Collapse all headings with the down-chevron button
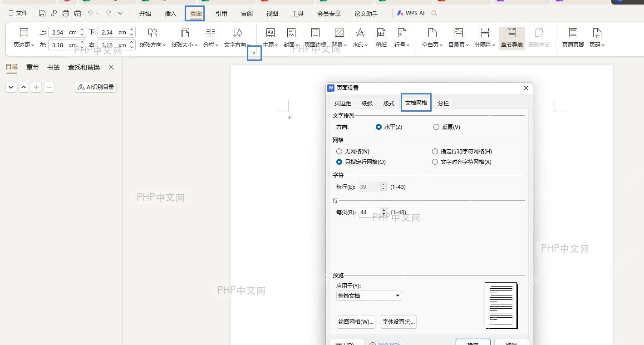 point(11,87)
